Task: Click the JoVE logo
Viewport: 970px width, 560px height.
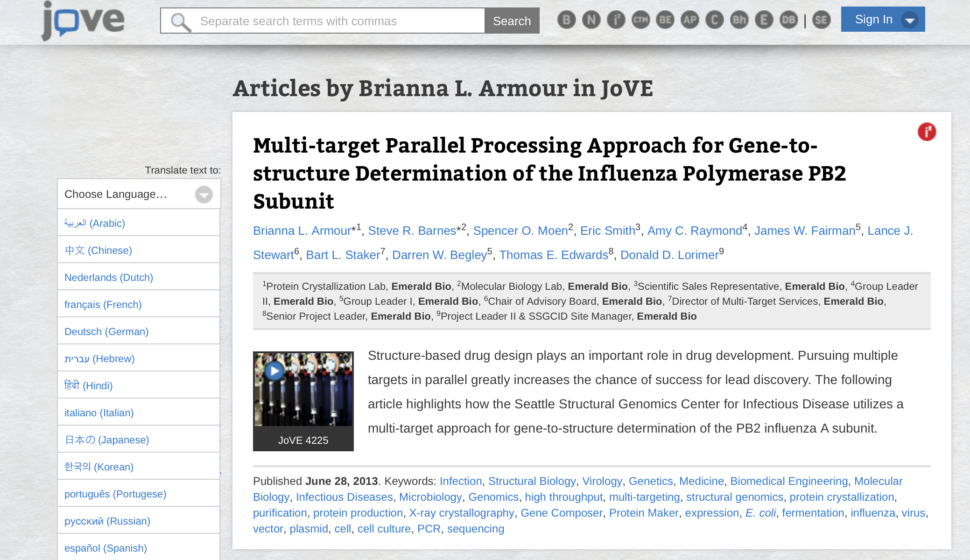Action: (83, 21)
